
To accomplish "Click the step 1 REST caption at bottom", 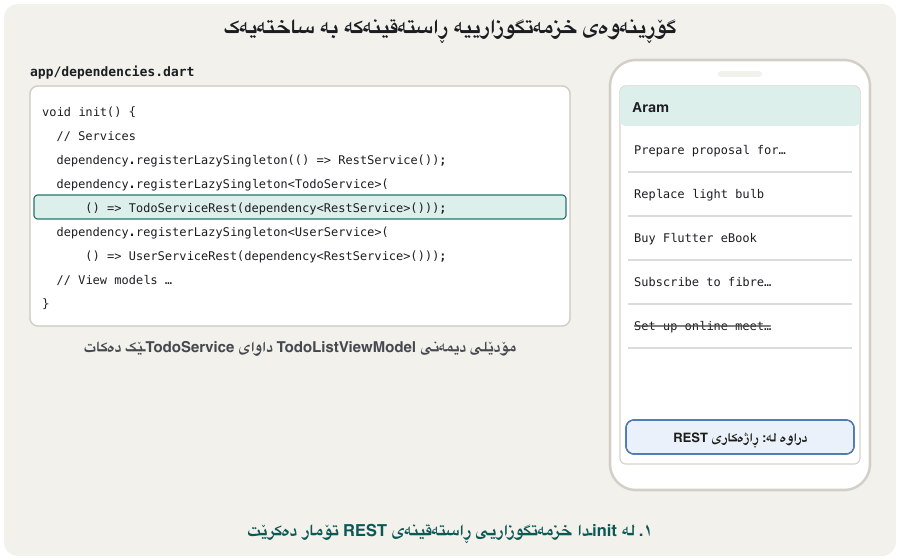I will coord(449,530).
